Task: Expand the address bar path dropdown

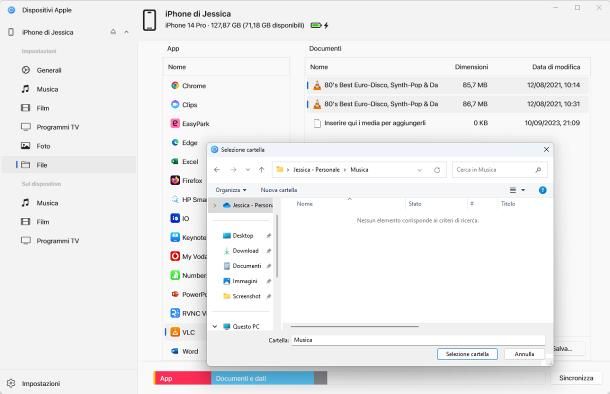Action: (x=419, y=170)
